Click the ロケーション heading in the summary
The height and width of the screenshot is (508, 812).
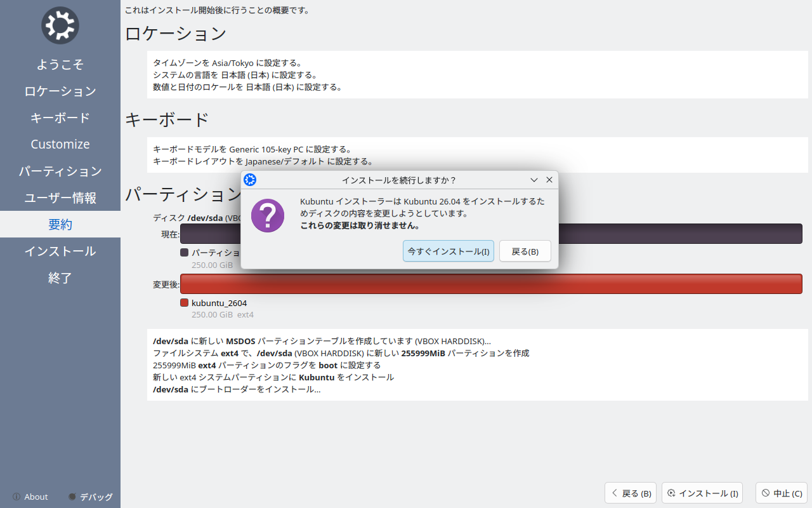[176, 34]
